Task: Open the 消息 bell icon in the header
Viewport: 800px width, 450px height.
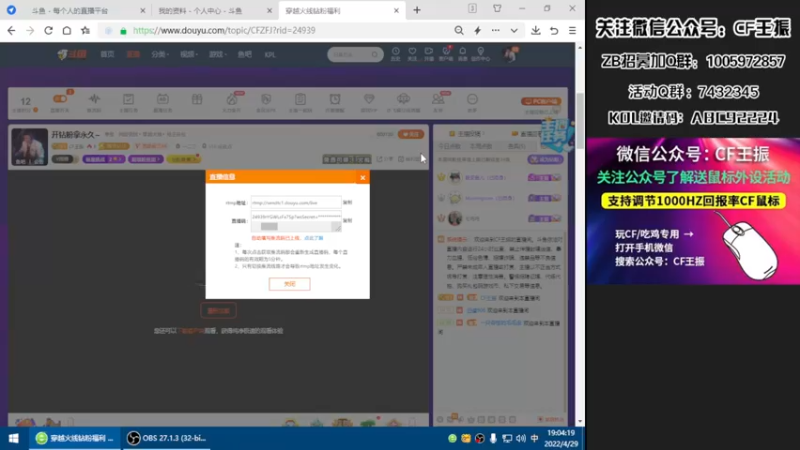Action: coord(463,54)
